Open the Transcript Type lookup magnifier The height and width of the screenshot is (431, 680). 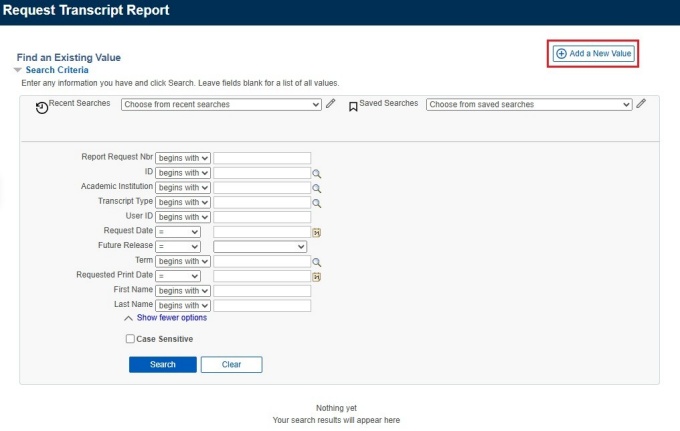click(317, 203)
